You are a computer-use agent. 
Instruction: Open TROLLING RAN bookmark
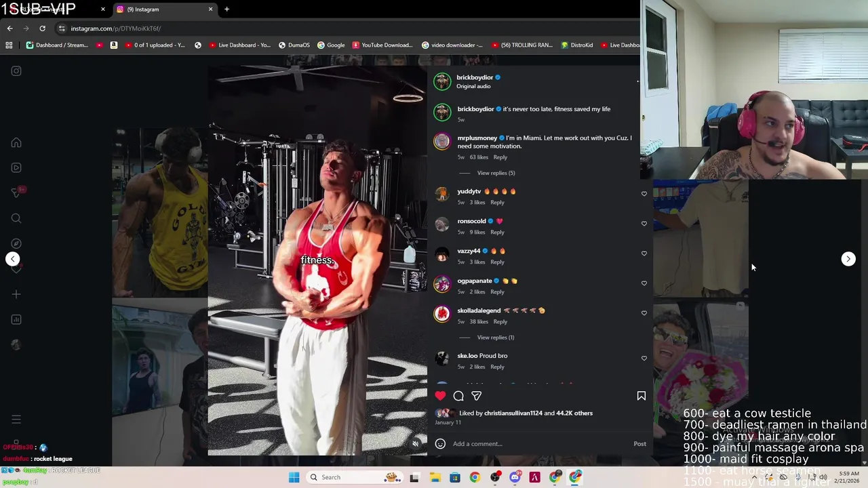click(521, 45)
